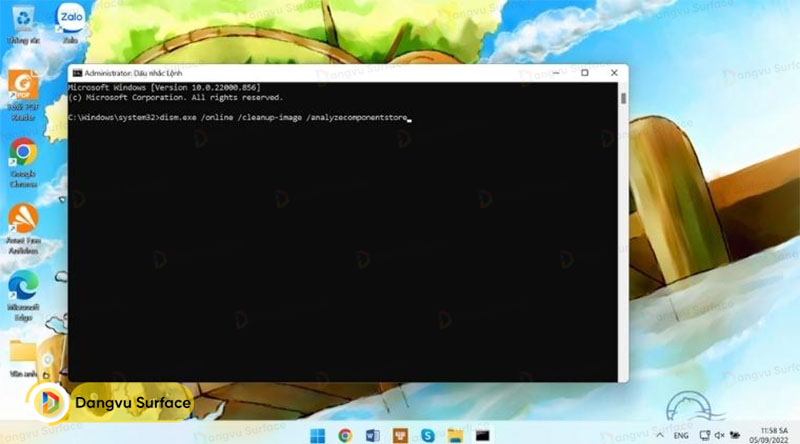Click the Microsoft Windows version line
Screen dimensions: 800x444
pyautogui.click(x=164, y=87)
